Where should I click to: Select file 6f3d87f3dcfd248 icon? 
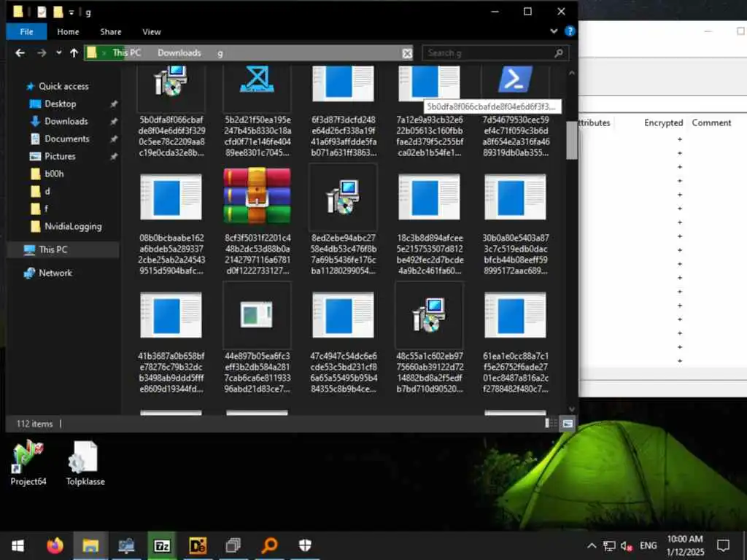coord(343,83)
